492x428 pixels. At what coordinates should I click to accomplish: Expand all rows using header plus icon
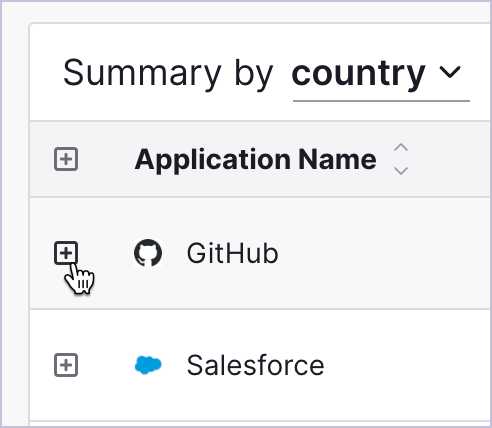(66, 159)
